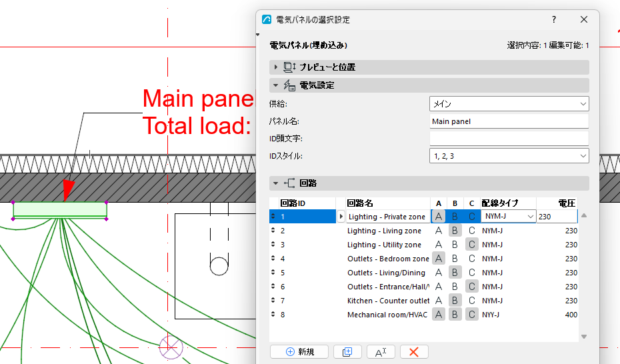Select the Outlets - Bedroom zone row
The height and width of the screenshot is (364, 620).
423,259
